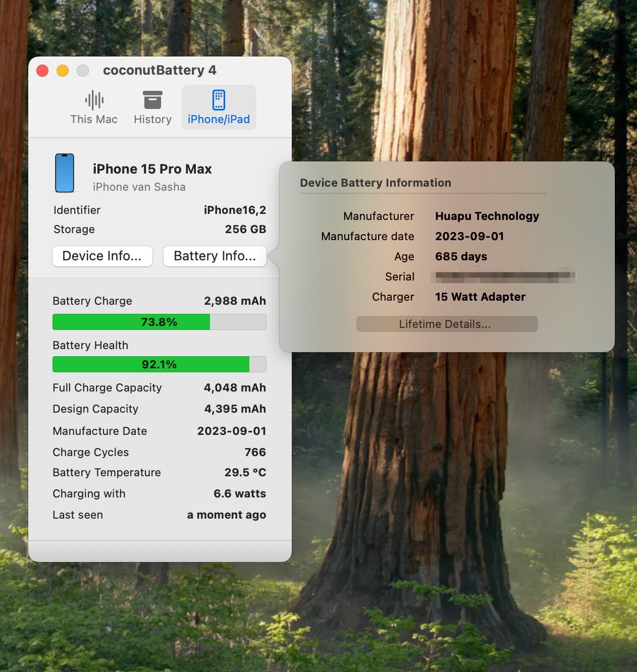
Task: Click the iPhone 15 Pro Max device name
Action: (152, 169)
